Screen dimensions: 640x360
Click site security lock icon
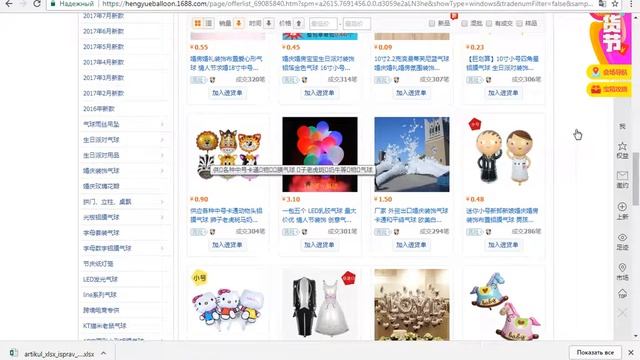[x=53, y=4]
